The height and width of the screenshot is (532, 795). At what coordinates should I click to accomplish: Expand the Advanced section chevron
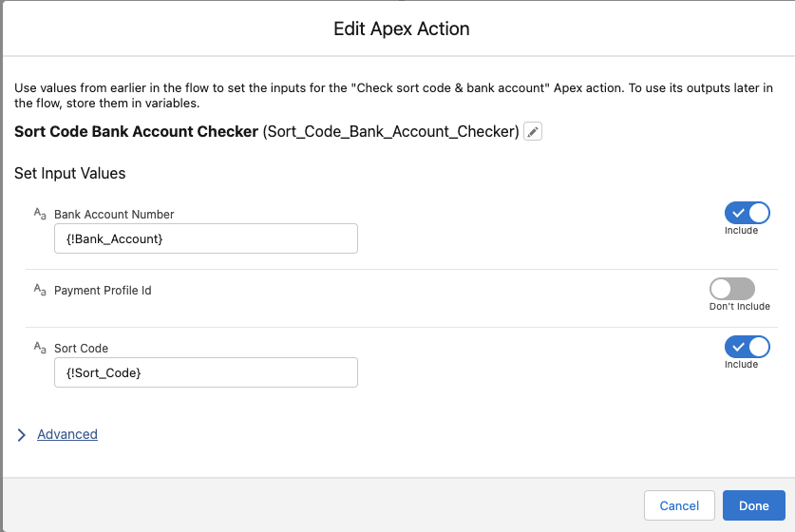pos(22,434)
